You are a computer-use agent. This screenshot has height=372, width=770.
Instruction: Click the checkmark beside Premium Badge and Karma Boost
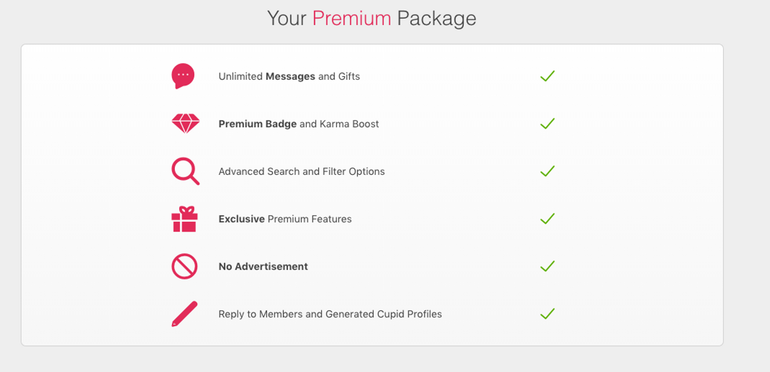(547, 124)
